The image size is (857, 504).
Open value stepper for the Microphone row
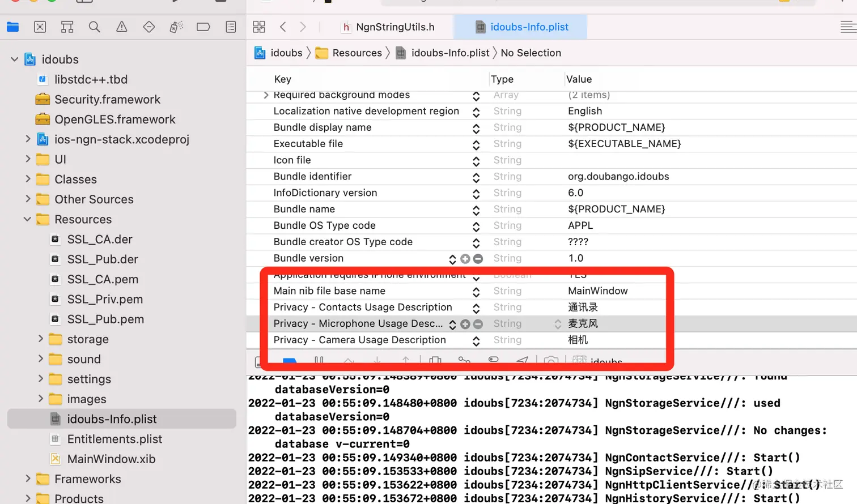[x=558, y=324]
